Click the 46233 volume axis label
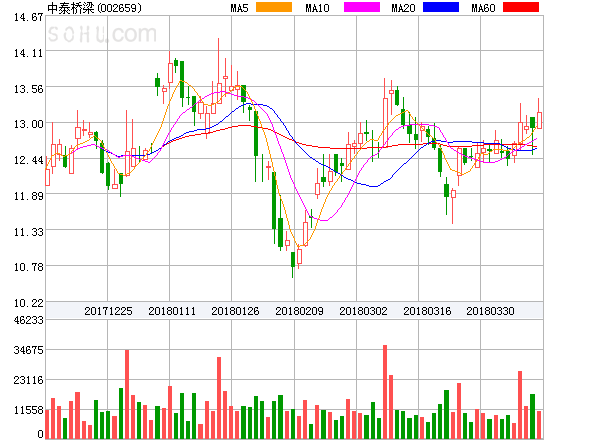 (28, 320)
